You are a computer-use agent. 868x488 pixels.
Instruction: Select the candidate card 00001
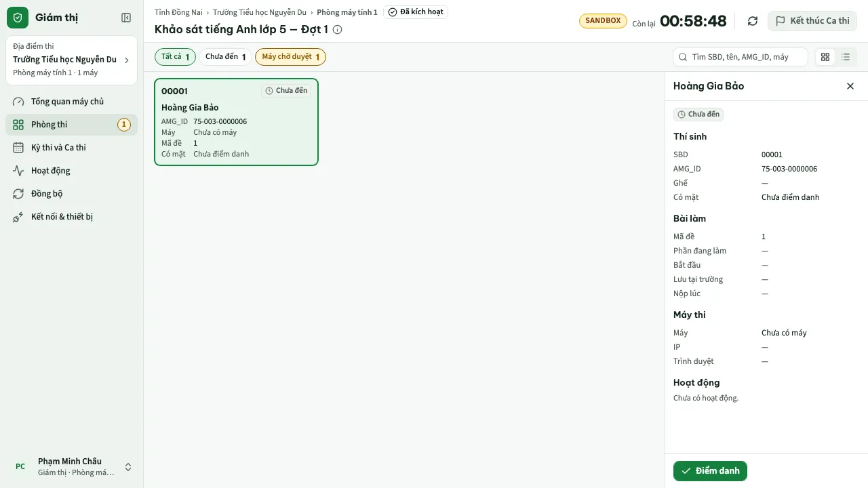236,122
